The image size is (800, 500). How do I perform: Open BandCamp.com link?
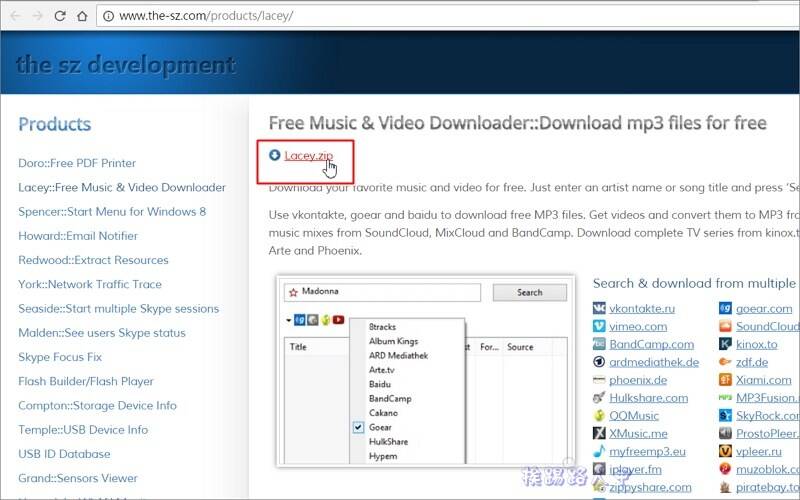click(x=652, y=344)
